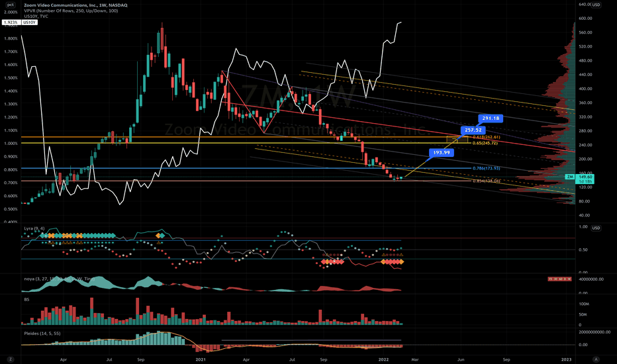
Task: Select the BS volume indicator legend
Action: pos(26,299)
